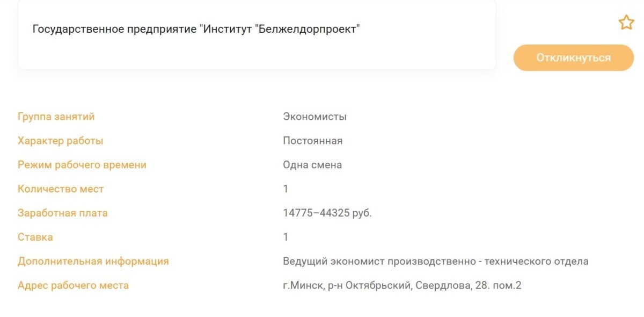Click the Количество мест label

click(61, 189)
